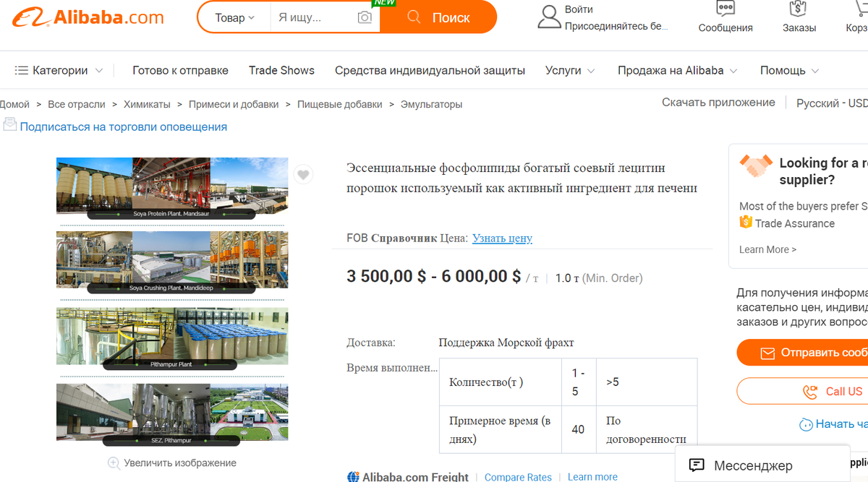This screenshot has height=482, width=868.
Task: Click Отправить сообщение orange button
Action: pyautogui.click(x=802, y=353)
